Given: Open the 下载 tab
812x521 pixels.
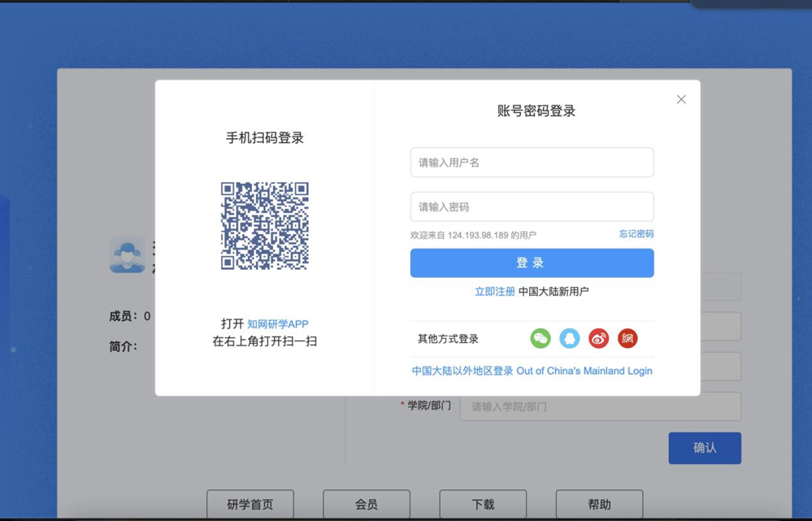Looking at the screenshot, I should (483, 505).
